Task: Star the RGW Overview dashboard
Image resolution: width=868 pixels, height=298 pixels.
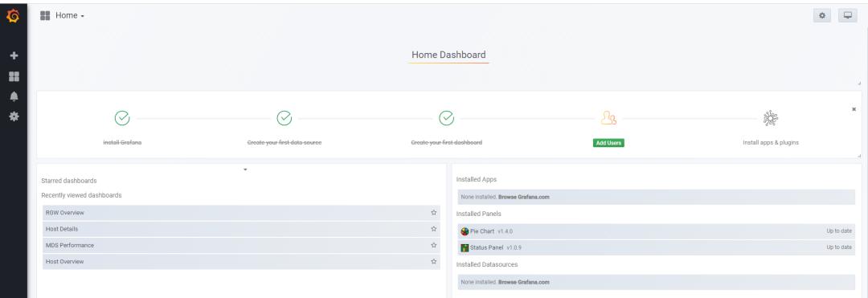Action: 433,213
